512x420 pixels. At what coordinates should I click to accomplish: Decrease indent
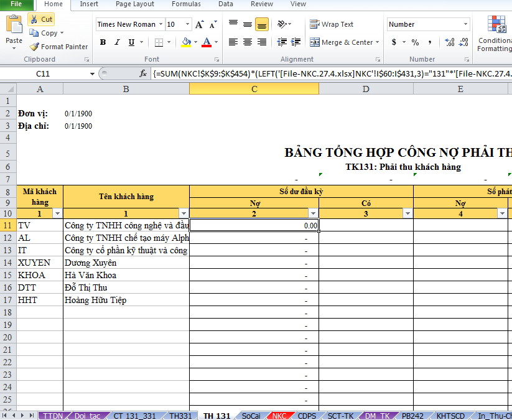point(282,42)
